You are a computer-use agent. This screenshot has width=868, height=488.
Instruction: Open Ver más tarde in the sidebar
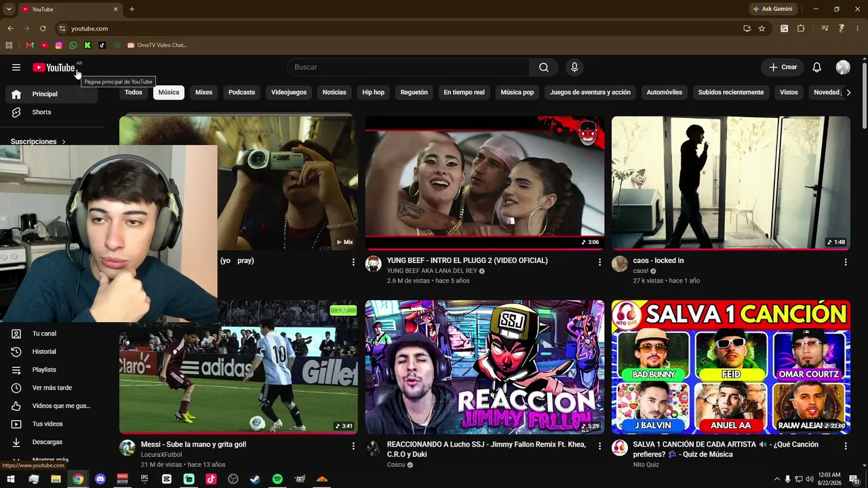coord(52,388)
